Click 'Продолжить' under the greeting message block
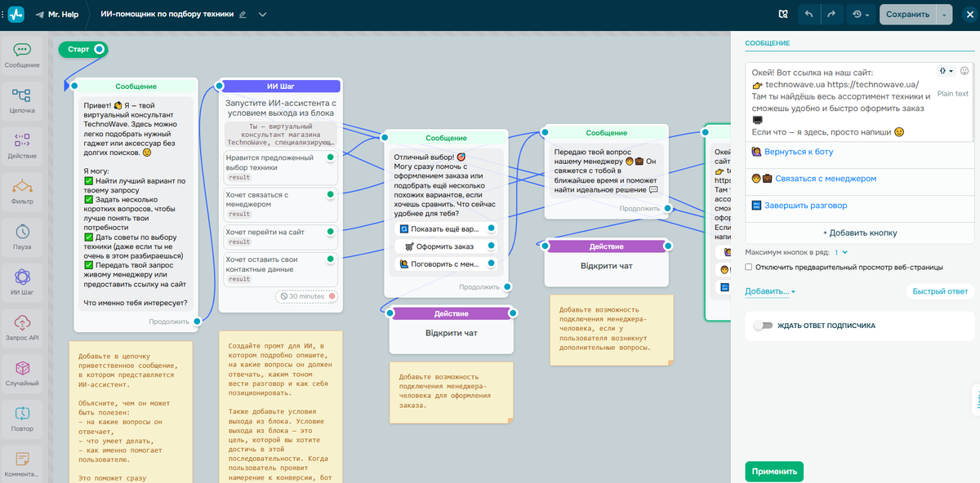This screenshot has width=980, height=483. tap(169, 321)
